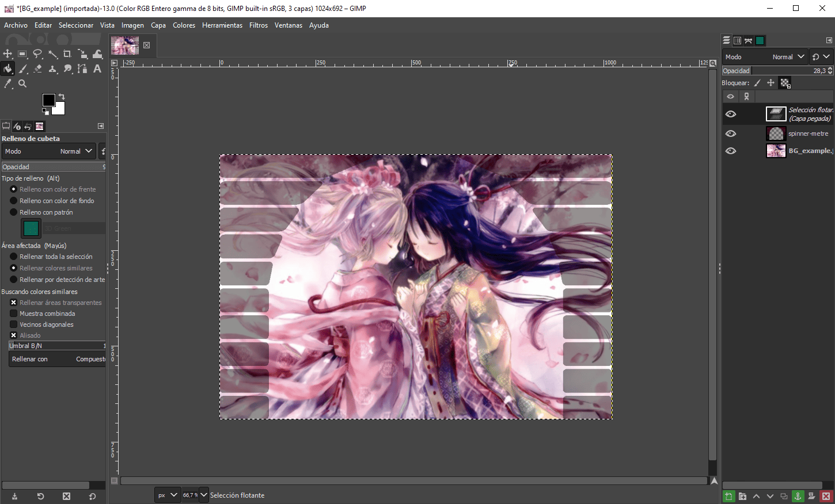Select the Zoom magnifier tool
This screenshot has width=835, height=504.
pyautogui.click(x=22, y=83)
